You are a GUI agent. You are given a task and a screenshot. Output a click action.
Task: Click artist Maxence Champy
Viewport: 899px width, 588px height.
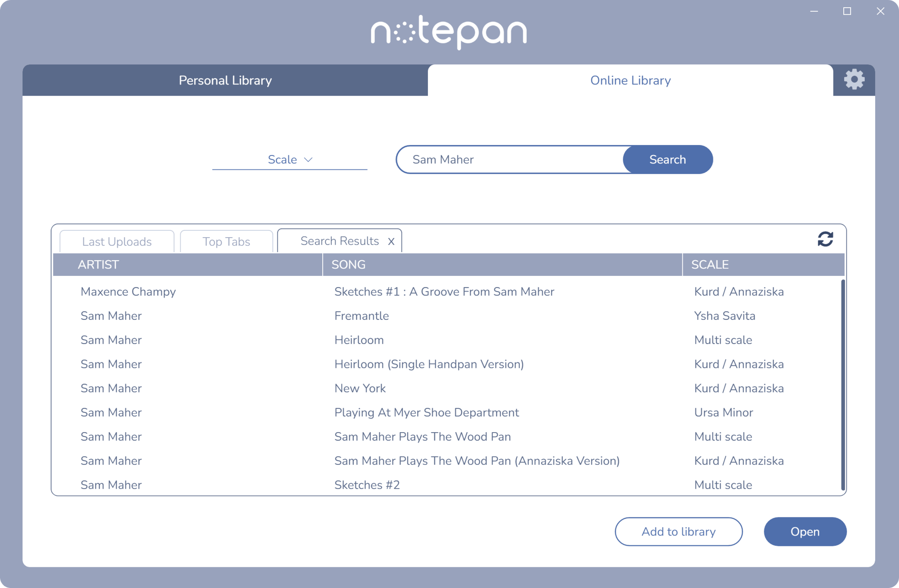[128, 292]
